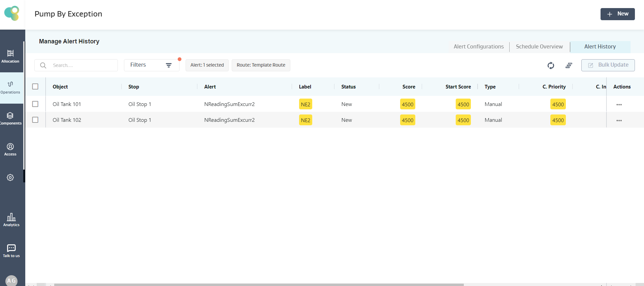Open the Operations sidebar section
The width and height of the screenshot is (644, 286).
(x=10, y=87)
